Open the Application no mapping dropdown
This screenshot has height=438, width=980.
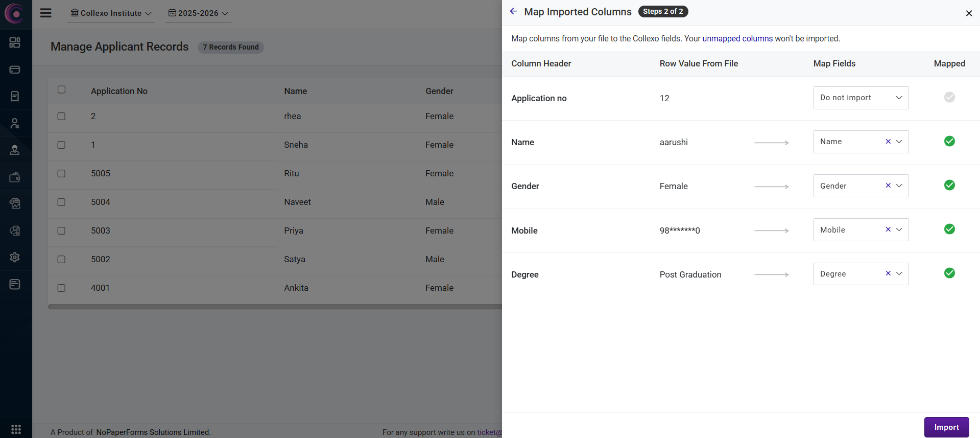pyautogui.click(x=861, y=98)
